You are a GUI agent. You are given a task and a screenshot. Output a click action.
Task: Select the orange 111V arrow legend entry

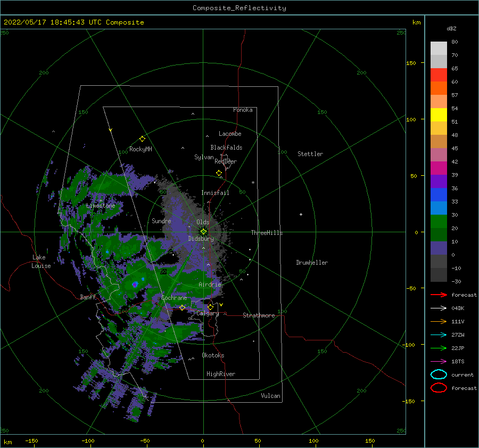(x=439, y=321)
